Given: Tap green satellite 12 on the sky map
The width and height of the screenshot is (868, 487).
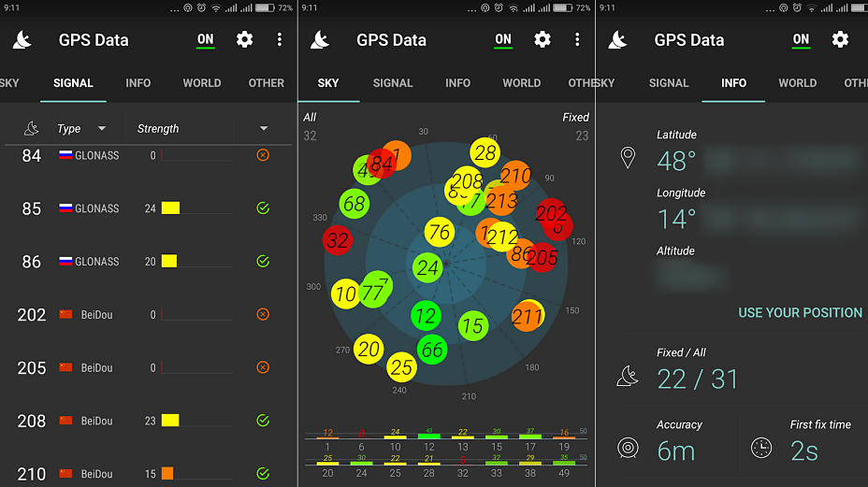Looking at the screenshot, I should 426,316.
